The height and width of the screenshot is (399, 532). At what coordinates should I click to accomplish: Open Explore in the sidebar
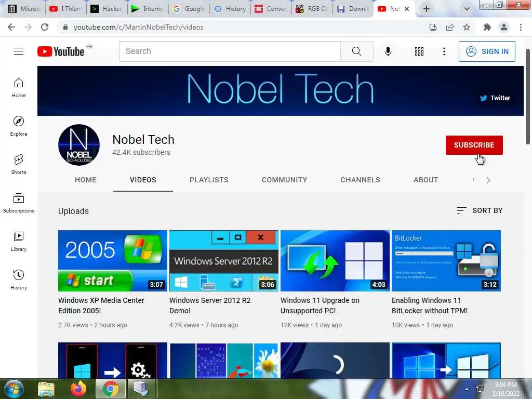click(x=19, y=126)
